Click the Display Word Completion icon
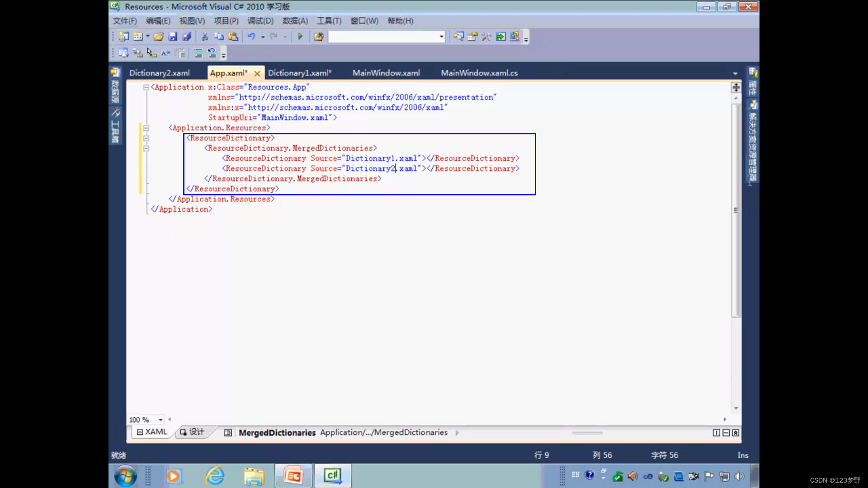 point(166,53)
